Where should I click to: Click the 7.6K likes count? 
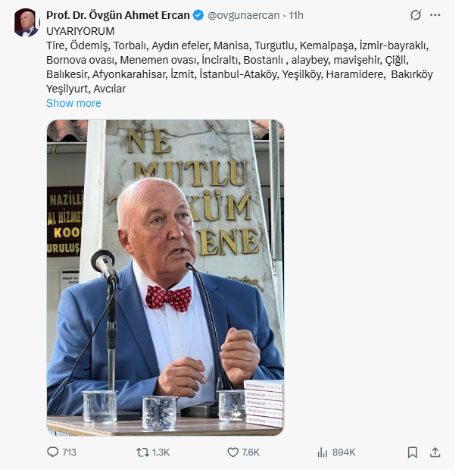[x=251, y=452]
